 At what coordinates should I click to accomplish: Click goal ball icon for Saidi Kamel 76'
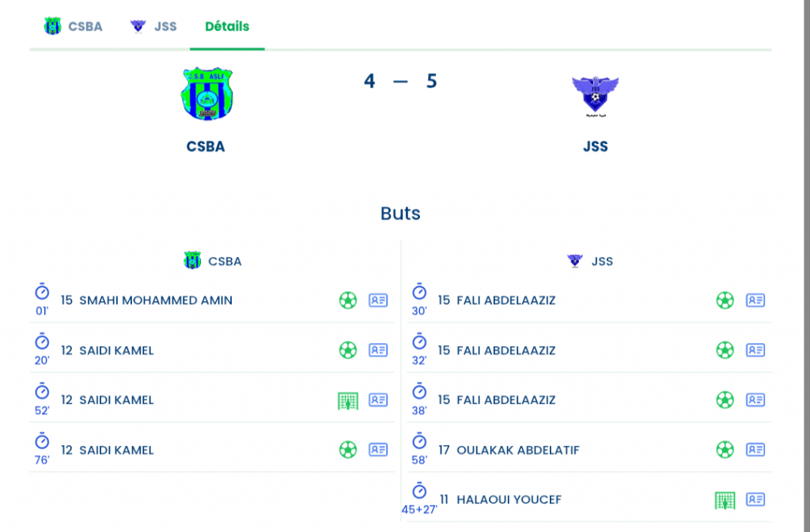coord(348,450)
